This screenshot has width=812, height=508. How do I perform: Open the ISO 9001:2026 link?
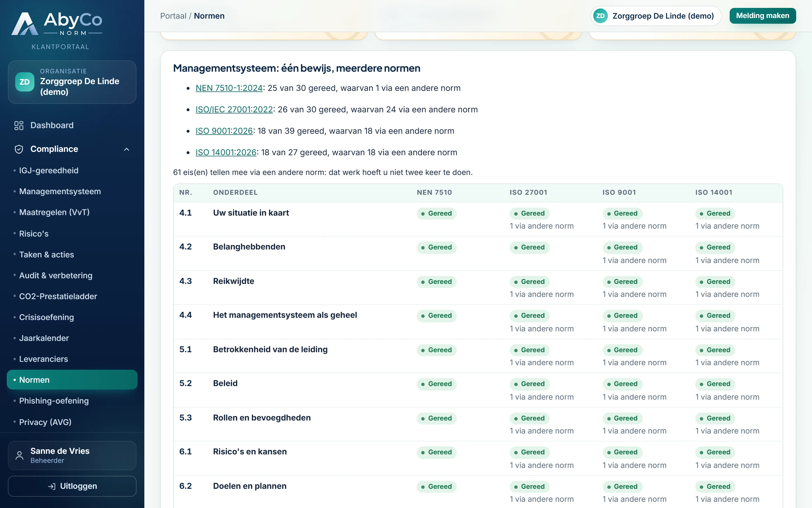tap(224, 131)
